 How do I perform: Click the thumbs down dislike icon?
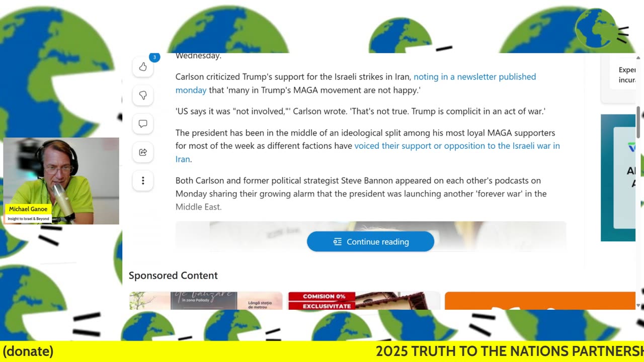point(143,96)
